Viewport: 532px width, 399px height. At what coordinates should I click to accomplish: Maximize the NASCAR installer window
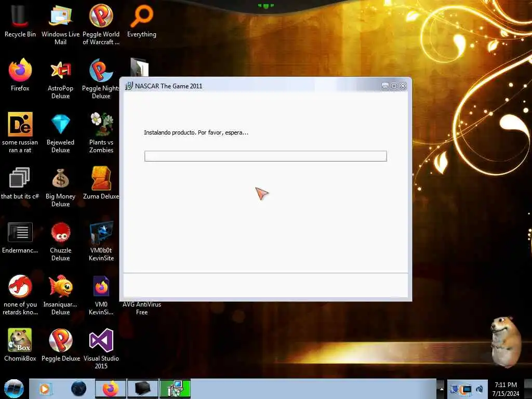(394, 86)
